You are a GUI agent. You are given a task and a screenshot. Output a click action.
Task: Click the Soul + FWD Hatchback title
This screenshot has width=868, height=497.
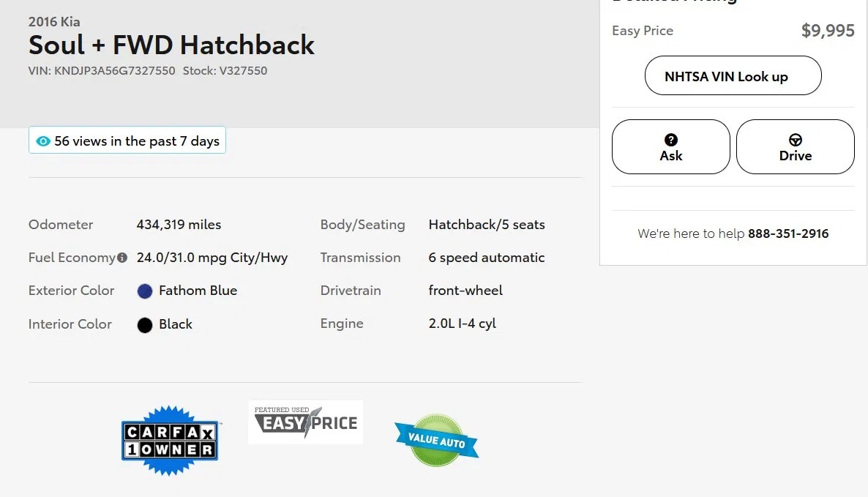click(x=171, y=45)
